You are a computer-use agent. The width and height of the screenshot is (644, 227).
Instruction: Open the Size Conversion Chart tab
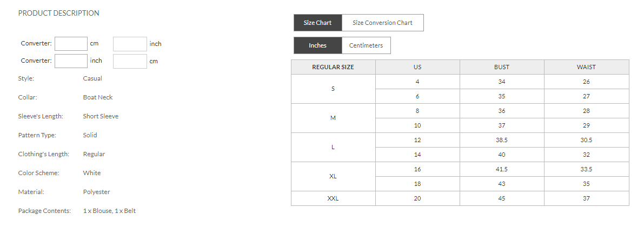[x=382, y=23]
